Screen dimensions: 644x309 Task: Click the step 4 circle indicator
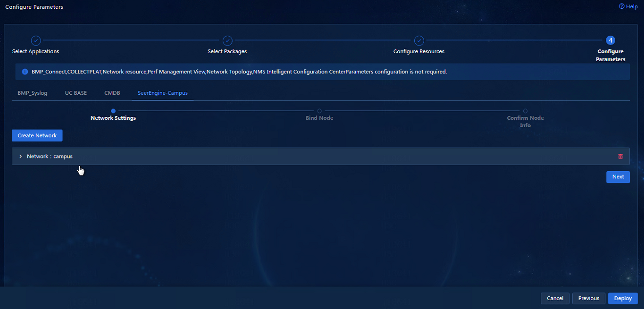pos(610,41)
